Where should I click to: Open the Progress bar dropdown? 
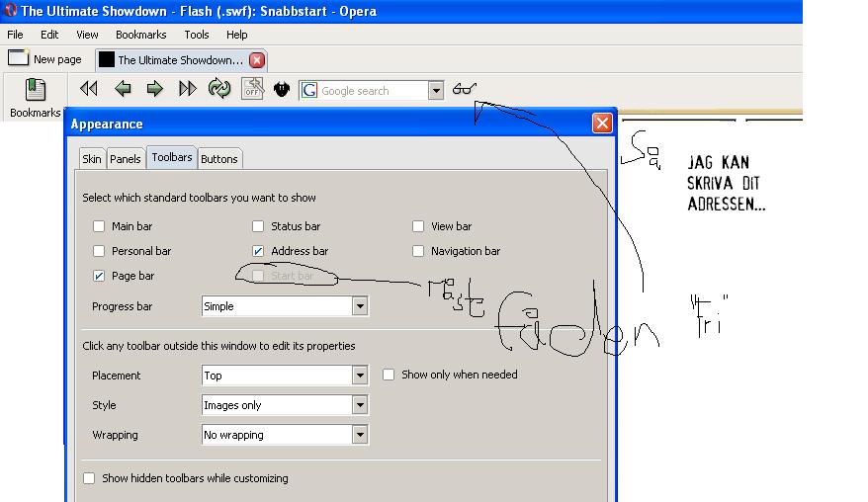click(285, 306)
